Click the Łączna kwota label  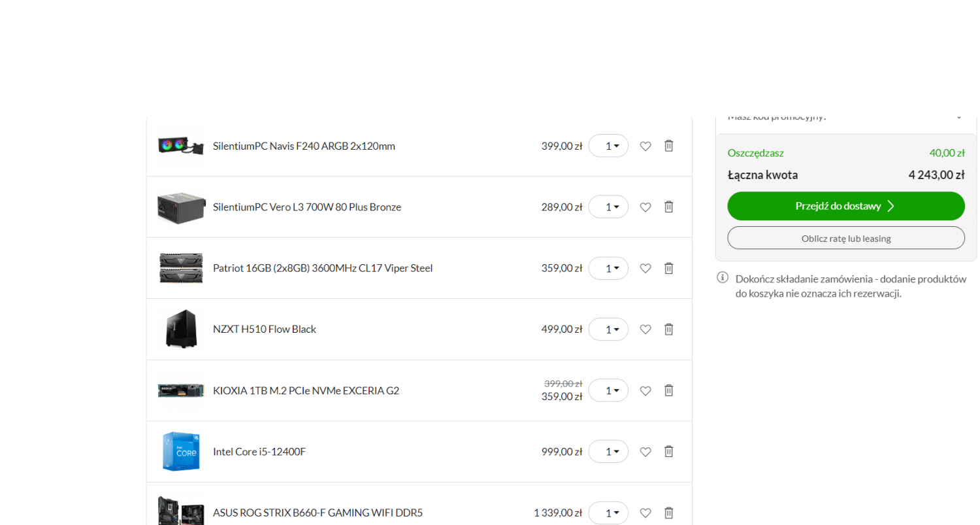[762, 175]
